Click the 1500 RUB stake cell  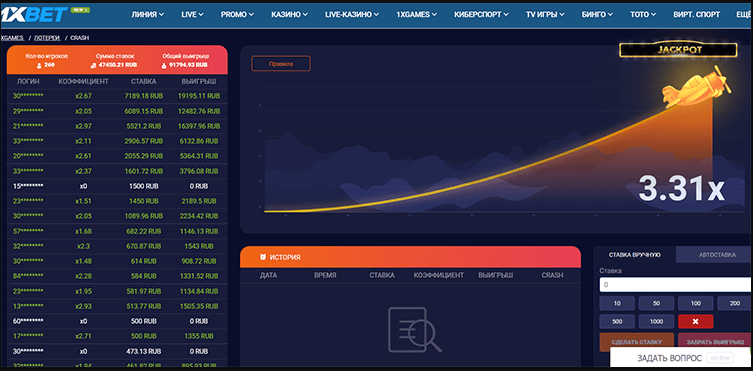144,186
